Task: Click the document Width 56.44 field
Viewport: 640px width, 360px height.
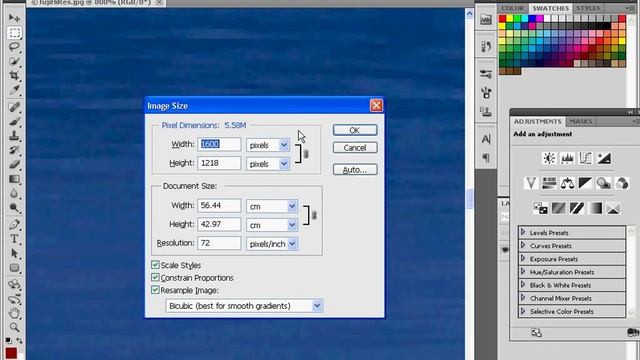Action: [x=219, y=206]
